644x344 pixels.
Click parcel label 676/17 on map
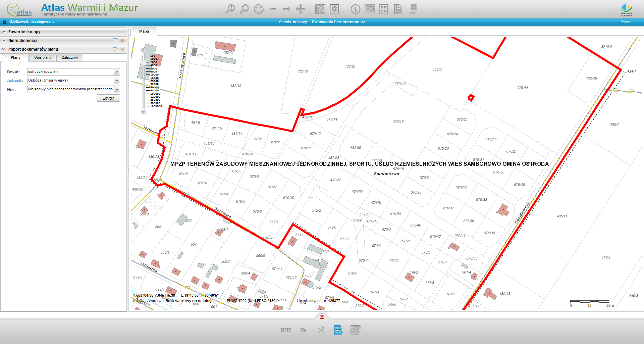tap(398, 121)
